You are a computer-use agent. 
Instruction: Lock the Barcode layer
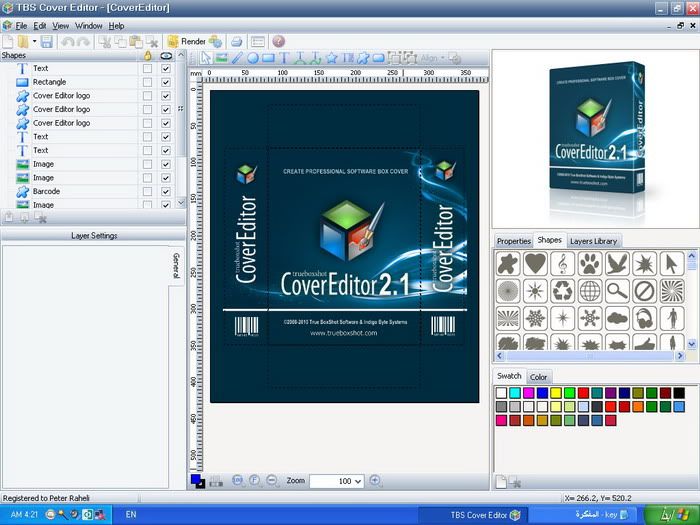coord(147,192)
